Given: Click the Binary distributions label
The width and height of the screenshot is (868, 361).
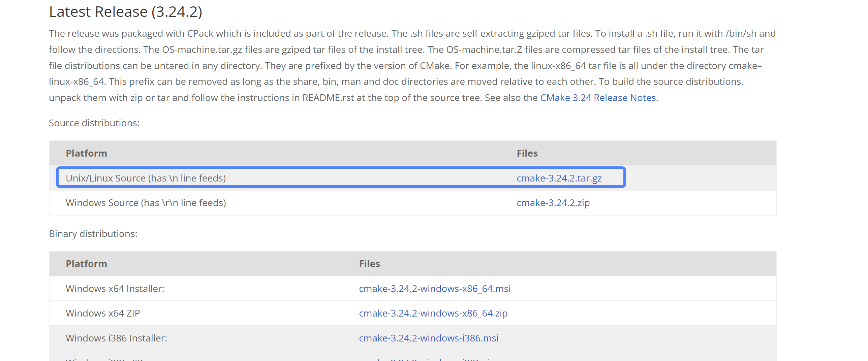Looking at the screenshot, I should click(93, 233).
